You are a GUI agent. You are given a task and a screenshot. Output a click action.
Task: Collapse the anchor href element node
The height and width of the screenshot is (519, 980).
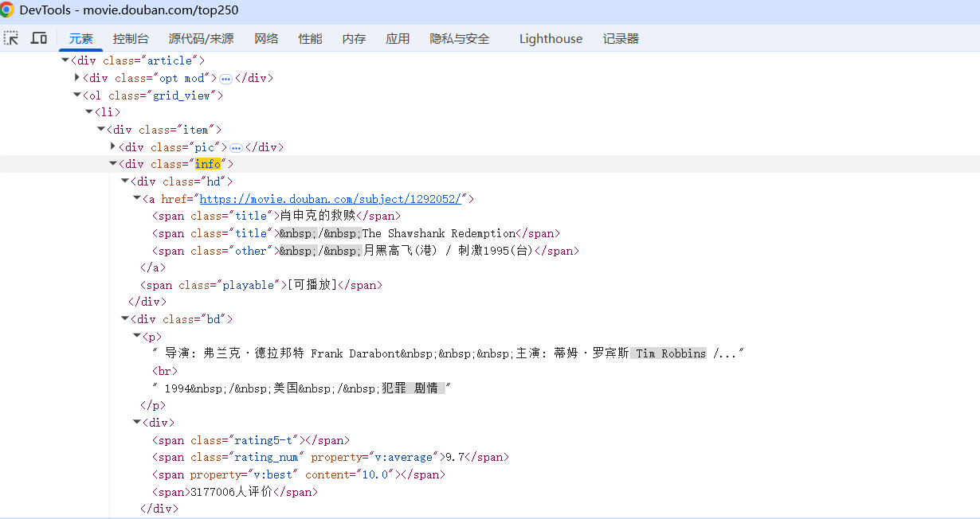137,198
